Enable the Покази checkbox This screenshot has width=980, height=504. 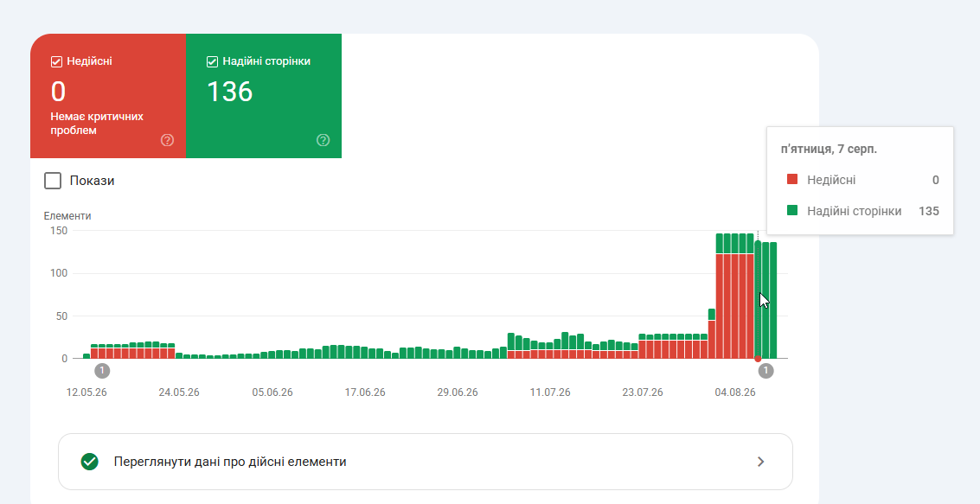pos(53,182)
